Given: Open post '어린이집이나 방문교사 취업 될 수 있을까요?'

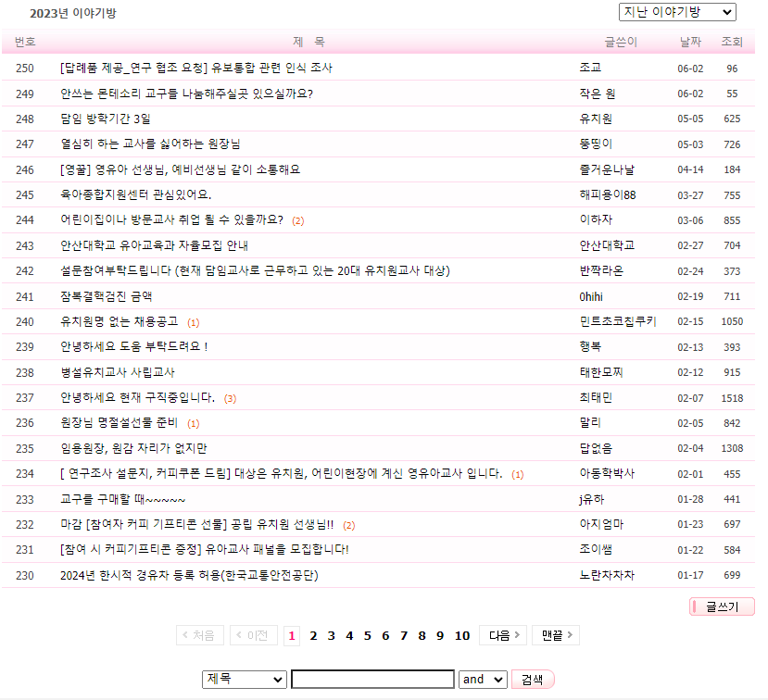Looking at the screenshot, I should pos(172,219).
